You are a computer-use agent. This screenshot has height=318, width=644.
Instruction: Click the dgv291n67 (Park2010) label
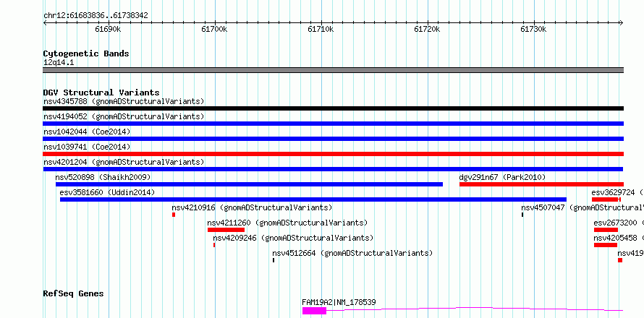pos(502,177)
